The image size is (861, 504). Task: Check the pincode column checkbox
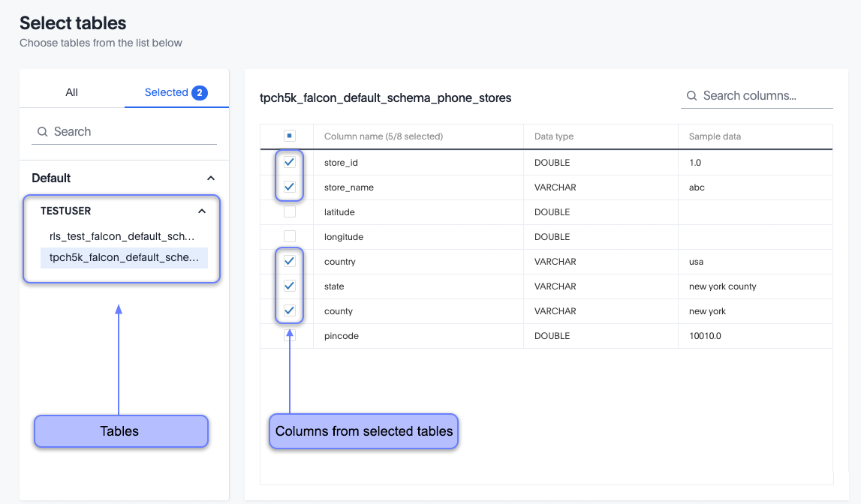coord(289,335)
